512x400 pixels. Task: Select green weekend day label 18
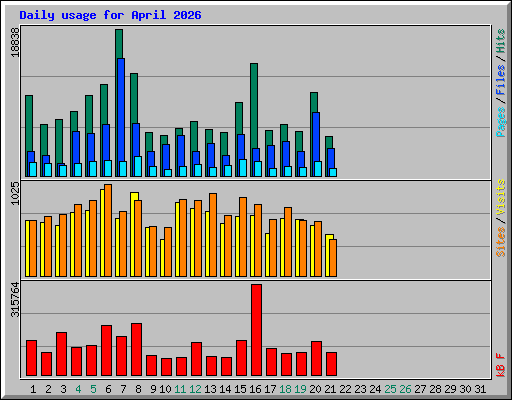tap(285, 389)
